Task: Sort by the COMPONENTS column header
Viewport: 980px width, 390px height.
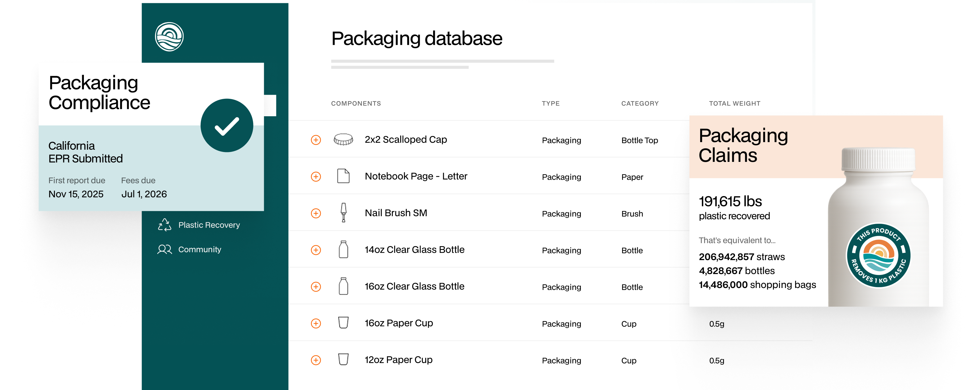Action: pyautogui.click(x=356, y=103)
